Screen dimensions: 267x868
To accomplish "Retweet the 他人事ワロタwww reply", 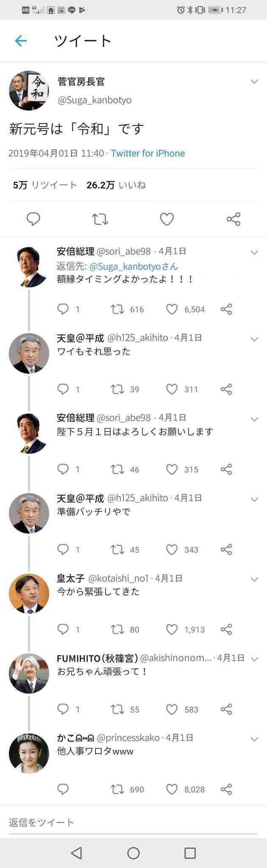I will pyautogui.click(x=117, y=789).
